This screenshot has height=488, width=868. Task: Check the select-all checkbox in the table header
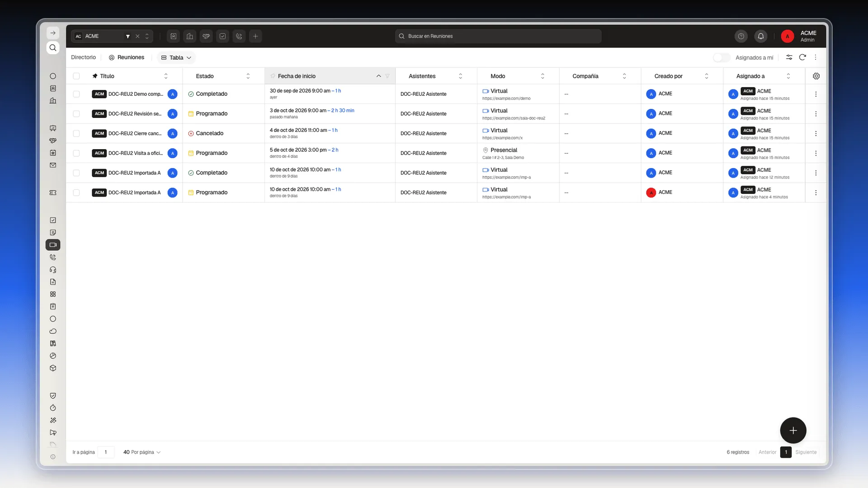tap(76, 76)
